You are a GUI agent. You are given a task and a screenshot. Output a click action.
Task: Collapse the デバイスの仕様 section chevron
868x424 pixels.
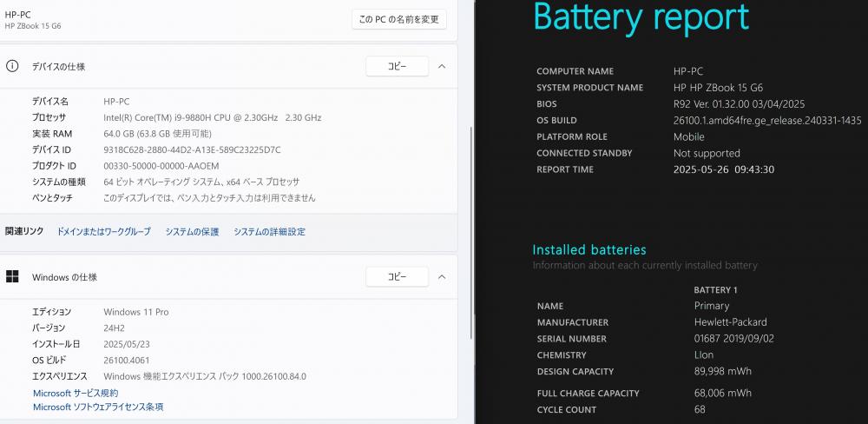pos(442,67)
